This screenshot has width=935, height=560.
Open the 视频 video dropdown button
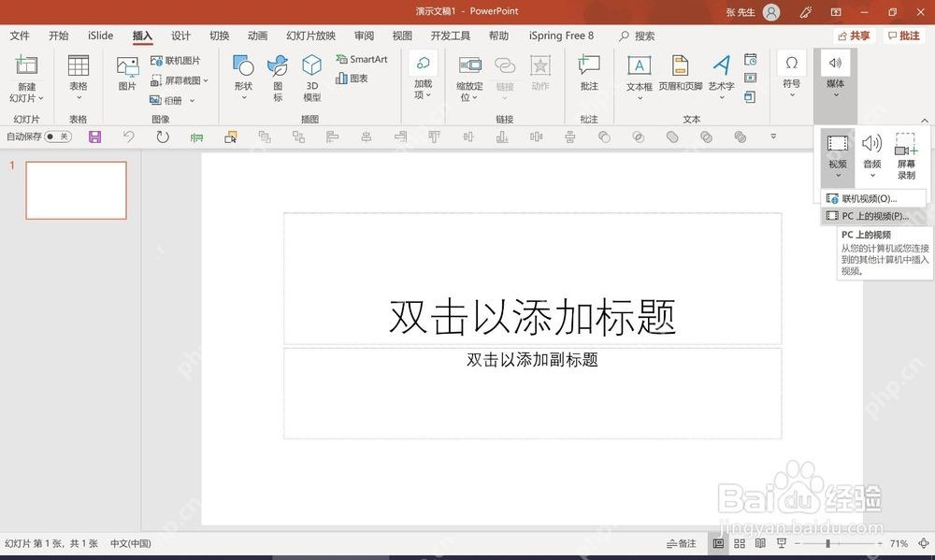click(837, 157)
